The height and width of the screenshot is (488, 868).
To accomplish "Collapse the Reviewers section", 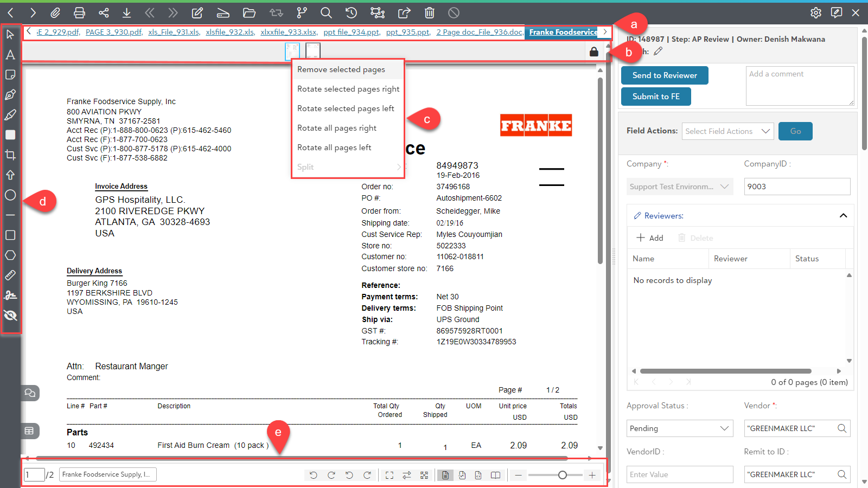I will click(843, 216).
